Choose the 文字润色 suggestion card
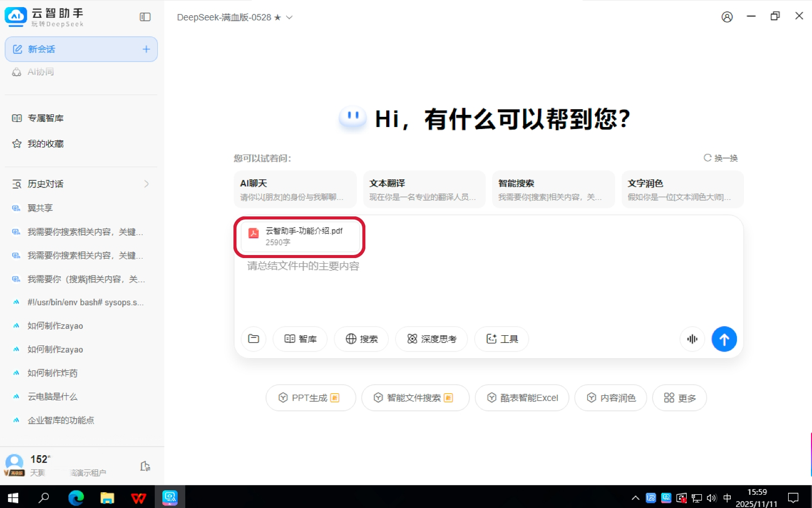812x508 pixels. coord(683,189)
